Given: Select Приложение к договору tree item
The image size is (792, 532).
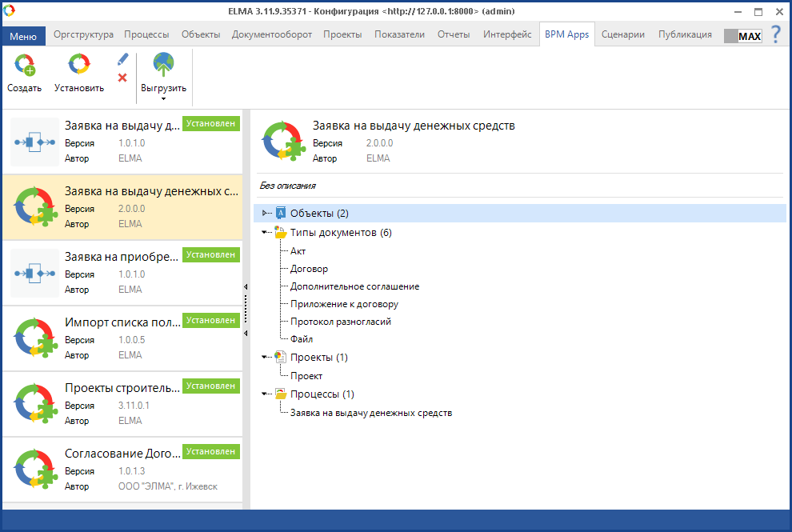Looking at the screenshot, I should click(345, 304).
